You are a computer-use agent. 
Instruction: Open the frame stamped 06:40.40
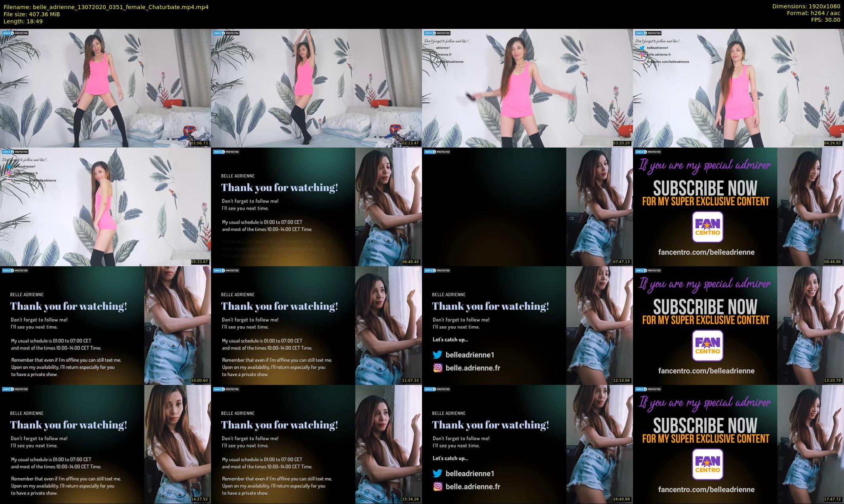(x=316, y=207)
